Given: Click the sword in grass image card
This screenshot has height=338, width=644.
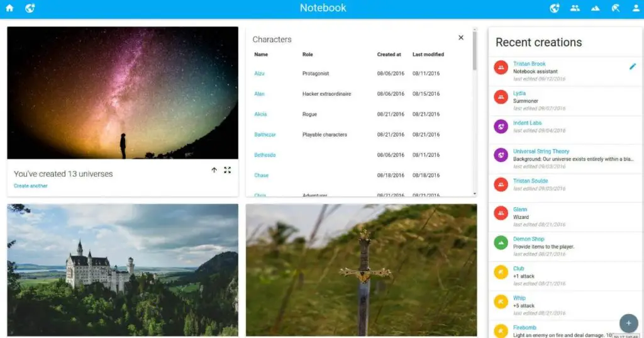Looking at the screenshot, I should (x=362, y=269).
